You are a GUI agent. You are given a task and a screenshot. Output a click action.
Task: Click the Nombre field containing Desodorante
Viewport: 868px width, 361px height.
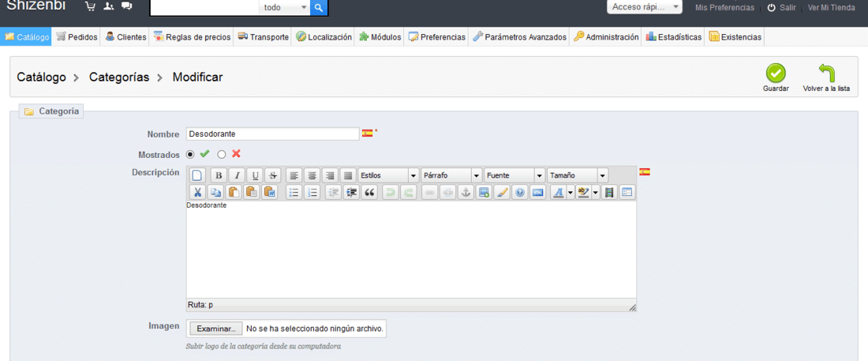(x=273, y=133)
